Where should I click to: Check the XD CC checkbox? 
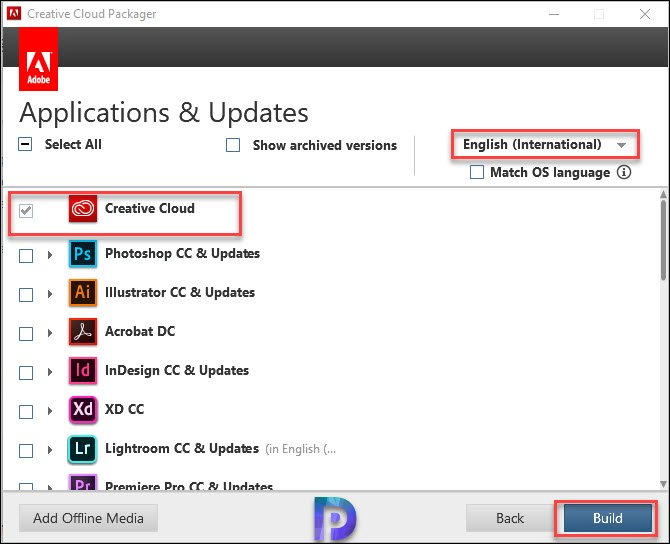26,412
